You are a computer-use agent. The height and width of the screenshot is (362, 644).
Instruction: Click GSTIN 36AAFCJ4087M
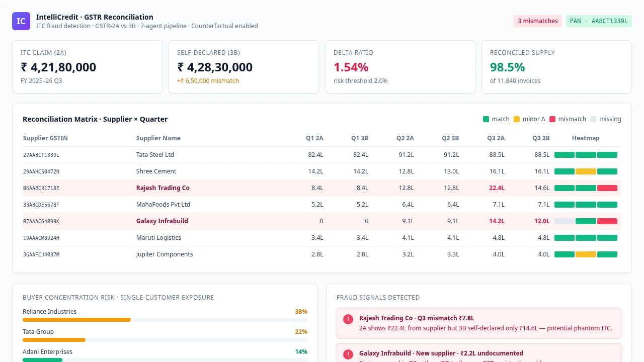[x=41, y=254]
